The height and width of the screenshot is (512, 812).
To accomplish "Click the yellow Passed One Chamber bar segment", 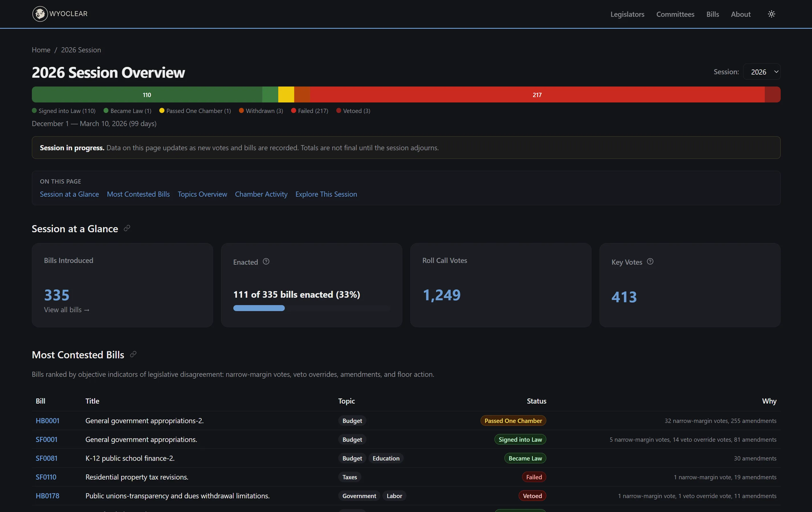I will coord(286,94).
